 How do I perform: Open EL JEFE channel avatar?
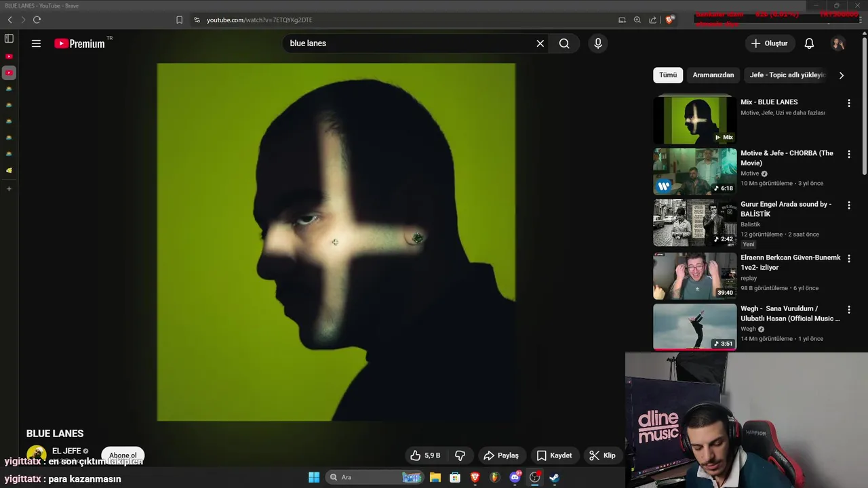[37, 455]
